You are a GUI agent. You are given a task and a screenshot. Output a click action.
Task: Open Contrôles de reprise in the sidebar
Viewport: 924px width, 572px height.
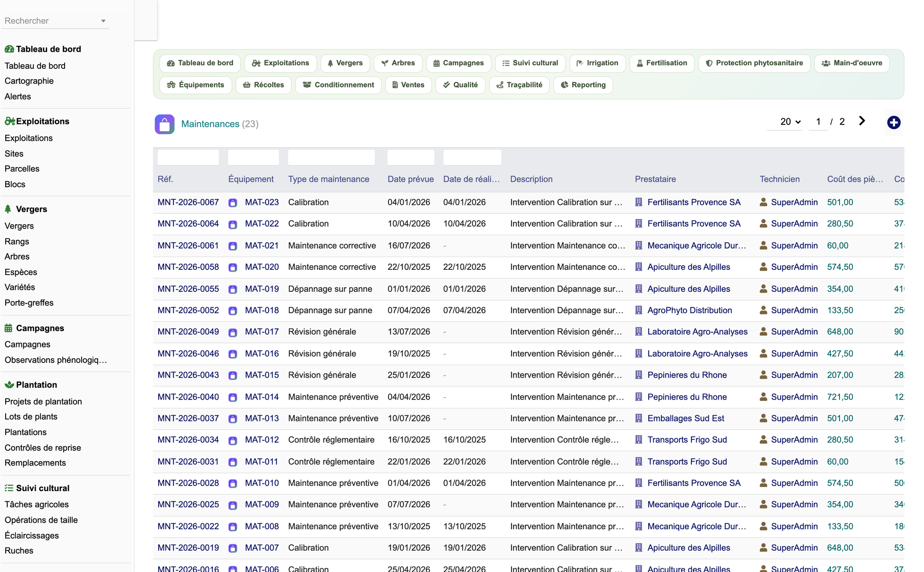[x=43, y=448]
